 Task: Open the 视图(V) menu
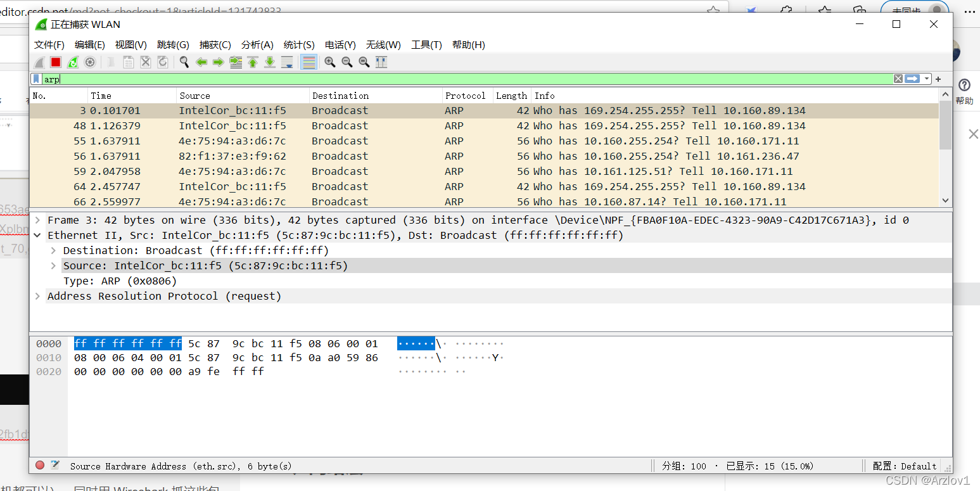pyautogui.click(x=131, y=45)
